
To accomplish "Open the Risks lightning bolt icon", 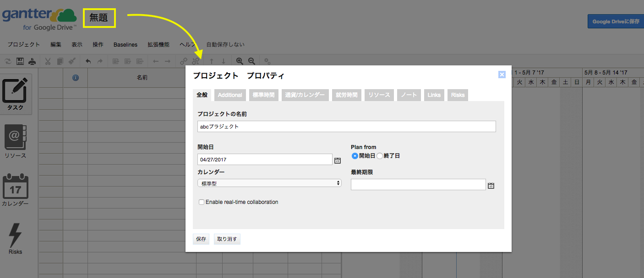I will pyautogui.click(x=16, y=239).
